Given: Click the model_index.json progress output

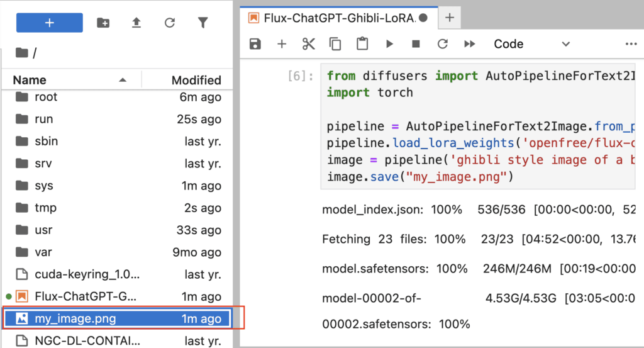Looking at the screenshot, I should click(x=479, y=210).
